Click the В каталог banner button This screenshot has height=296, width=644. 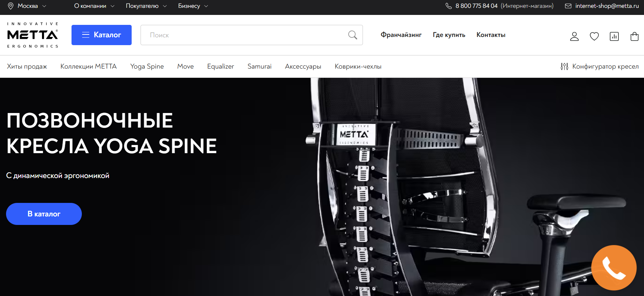(44, 214)
